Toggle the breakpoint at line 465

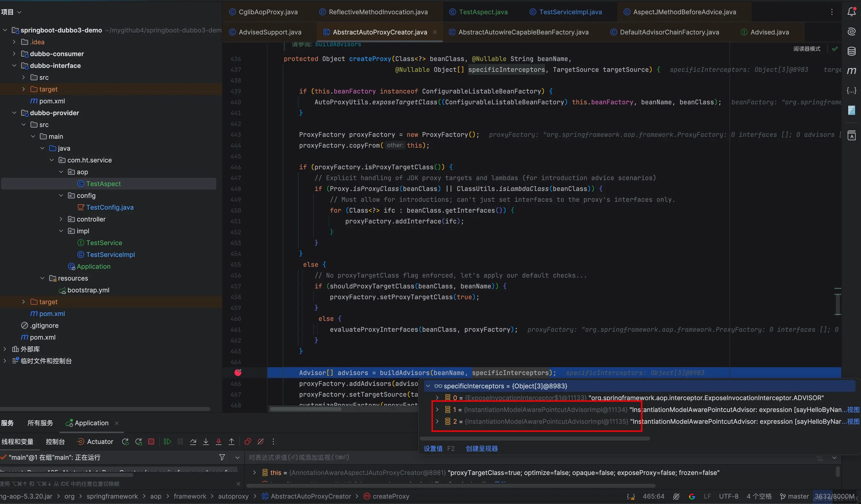pos(238,373)
